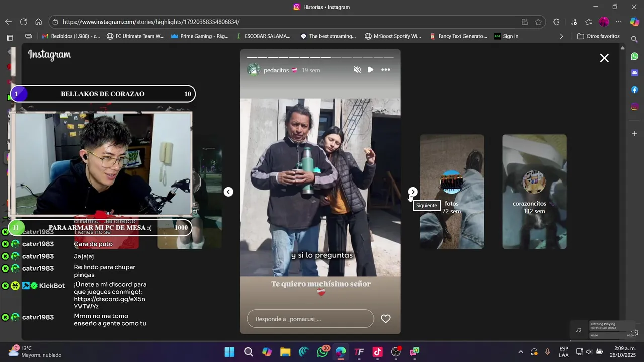Open WhatsApp from the taskbar
Viewport: 644px width, 362px height.
(x=323, y=352)
